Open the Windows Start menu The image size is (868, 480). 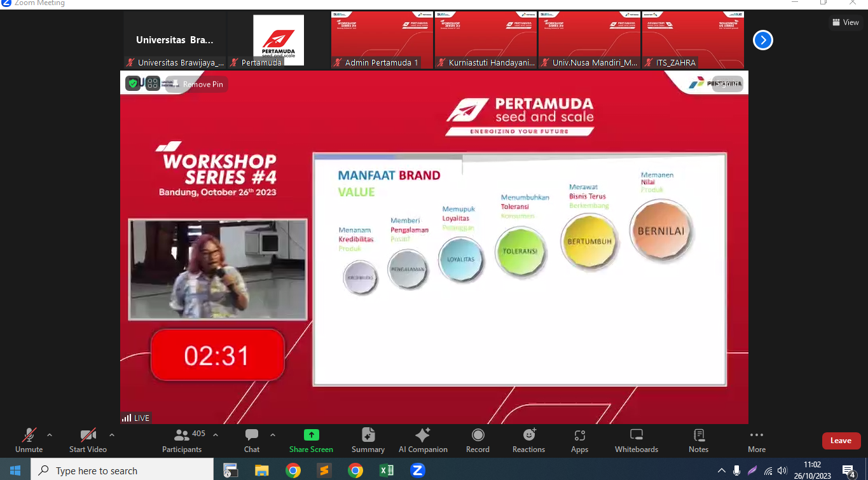point(15,470)
